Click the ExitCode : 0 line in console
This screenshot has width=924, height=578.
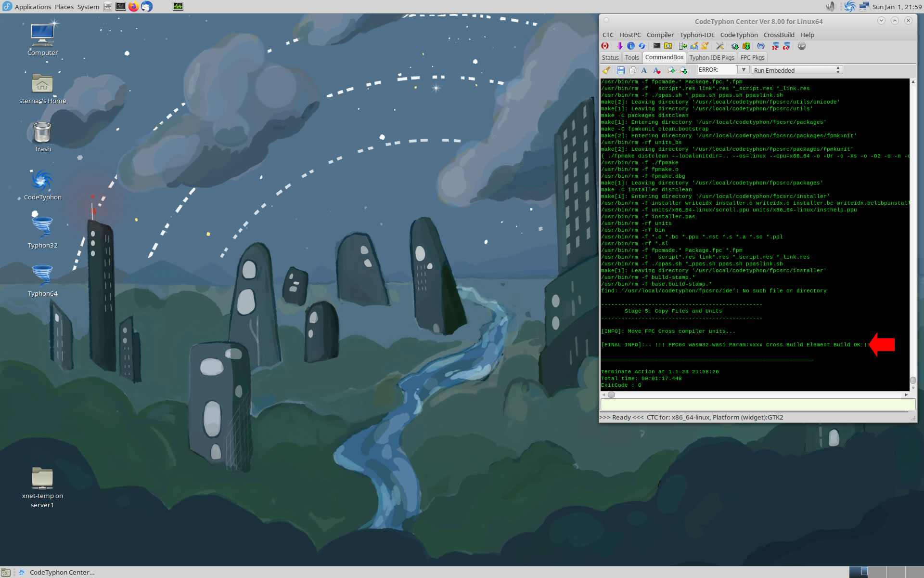click(621, 385)
